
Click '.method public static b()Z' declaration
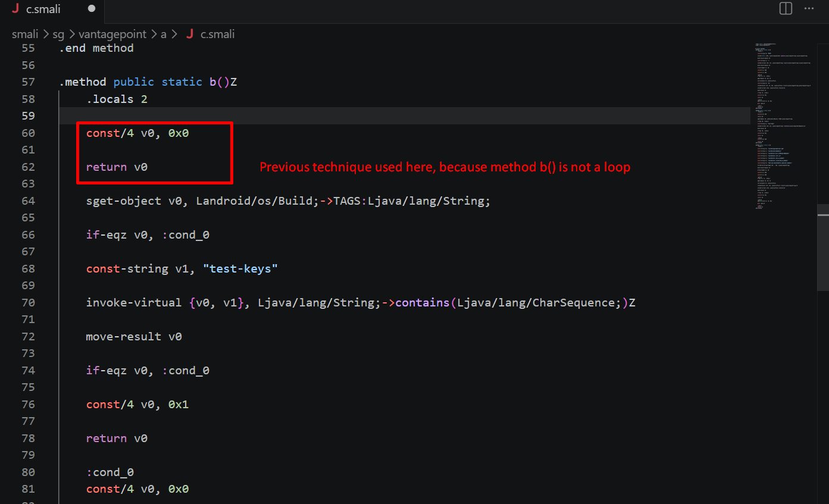pyautogui.click(x=148, y=82)
